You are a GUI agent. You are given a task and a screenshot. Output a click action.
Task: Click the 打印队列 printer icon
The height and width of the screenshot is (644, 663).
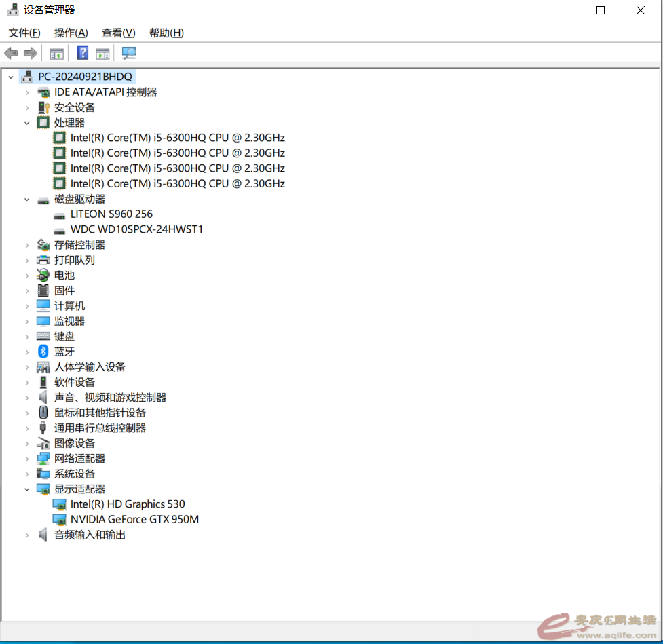(43, 260)
